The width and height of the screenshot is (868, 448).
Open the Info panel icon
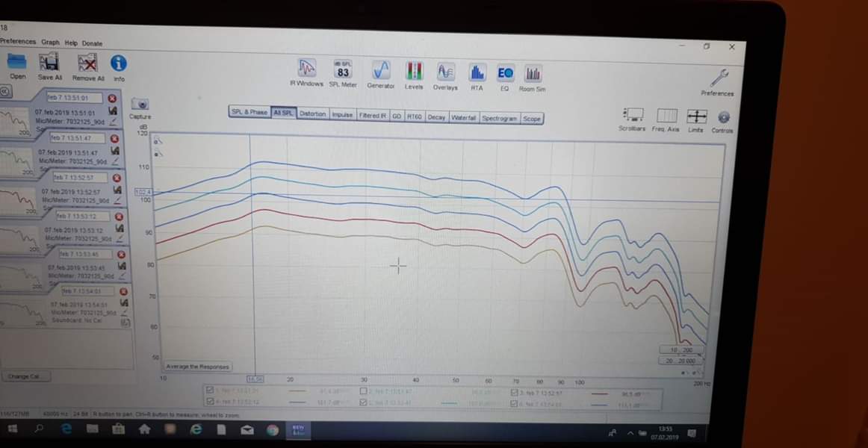[x=119, y=63]
